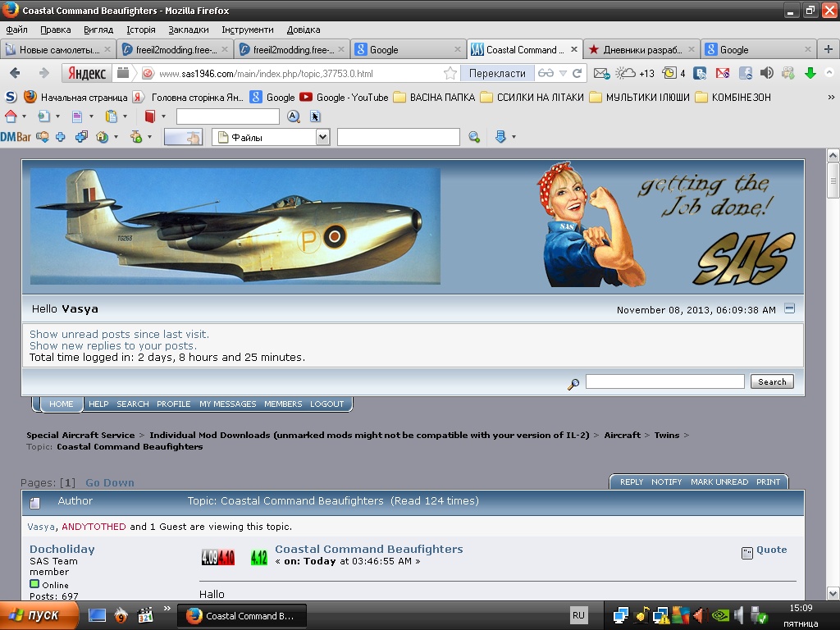Open the Начальная страница bookmark

click(75, 97)
